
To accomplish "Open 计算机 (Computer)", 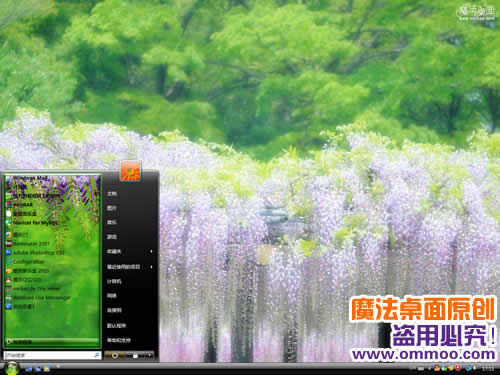I will 114,281.
